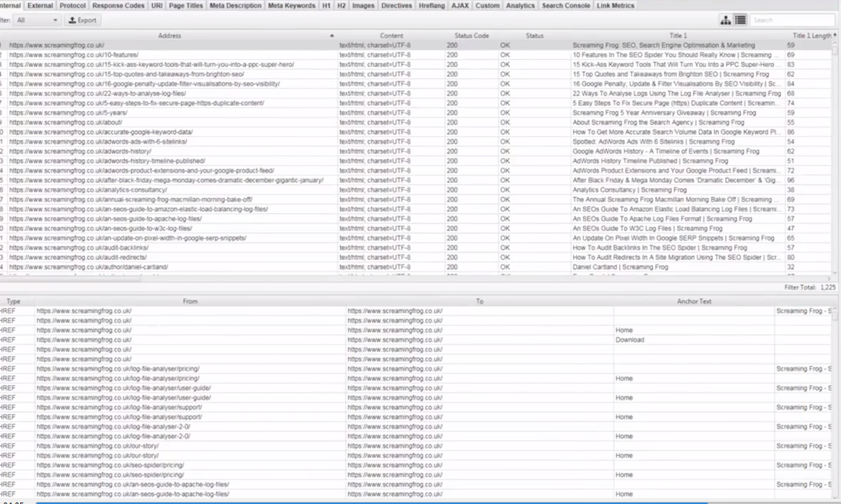Open the Hreflang tab

pyautogui.click(x=432, y=5)
